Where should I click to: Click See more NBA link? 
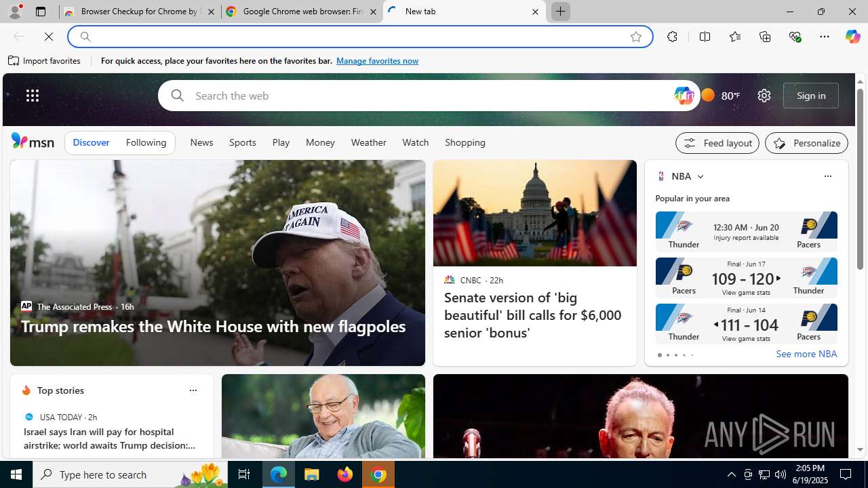[806, 354]
